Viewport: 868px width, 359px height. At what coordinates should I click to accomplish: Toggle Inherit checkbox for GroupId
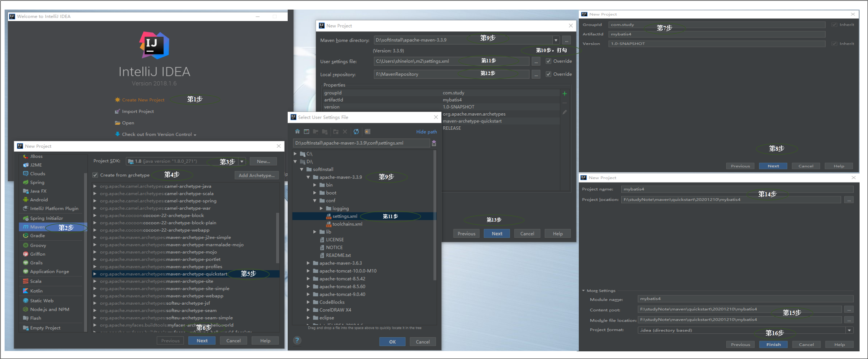[x=834, y=24]
